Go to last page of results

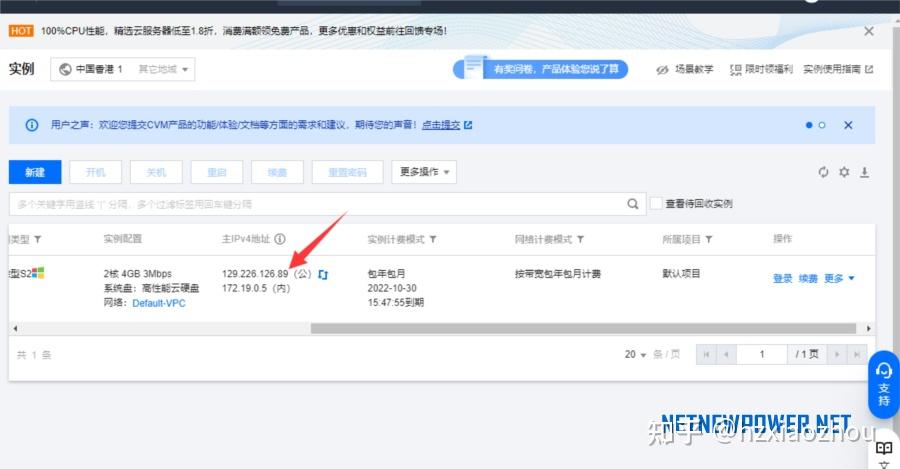click(x=857, y=355)
